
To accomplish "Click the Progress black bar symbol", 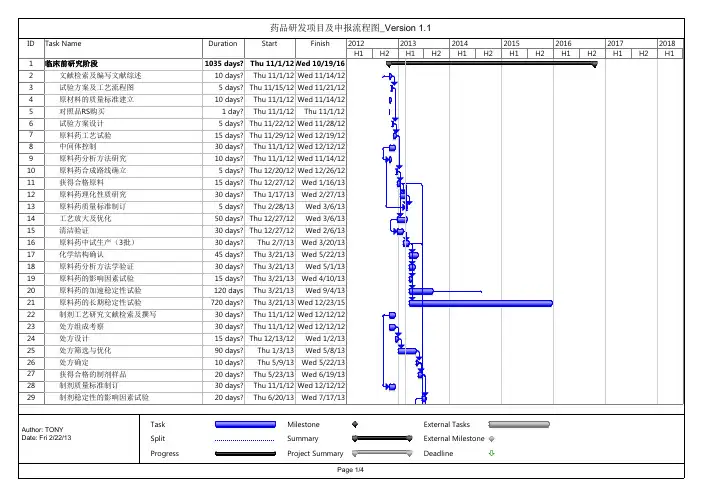I will point(243,452).
